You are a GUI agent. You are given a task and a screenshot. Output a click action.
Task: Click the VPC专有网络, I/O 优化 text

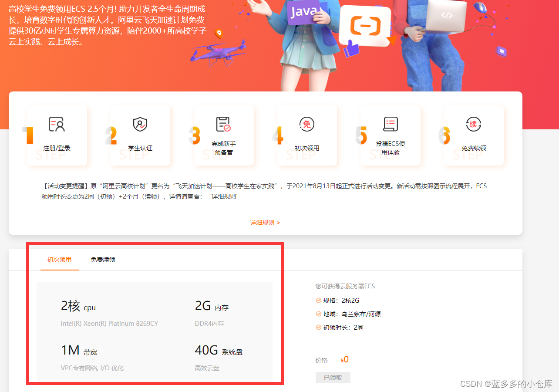coord(92,368)
